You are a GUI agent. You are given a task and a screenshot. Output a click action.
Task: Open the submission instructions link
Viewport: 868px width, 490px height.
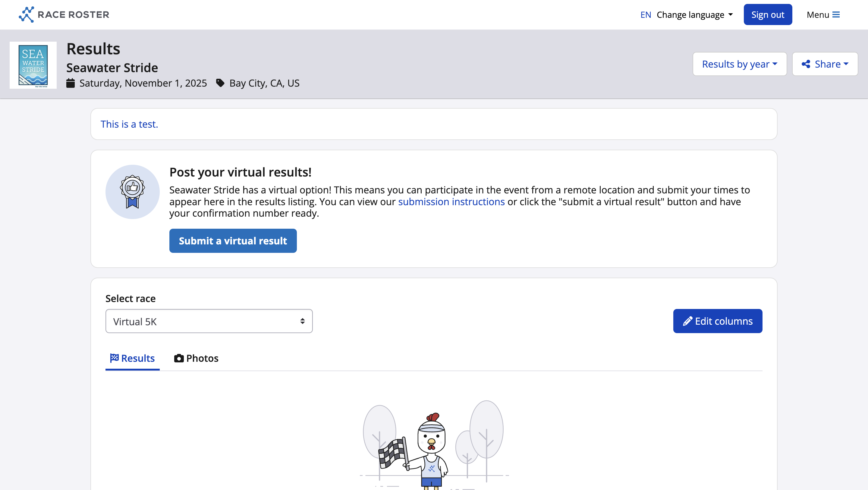[451, 202]
